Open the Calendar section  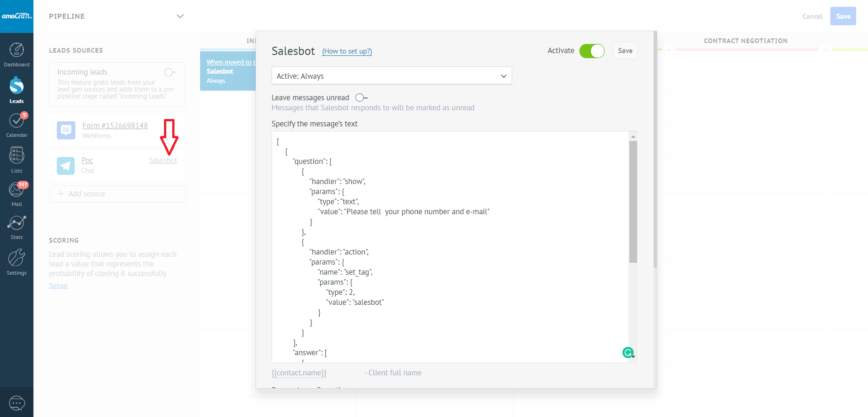pos(16,125)
